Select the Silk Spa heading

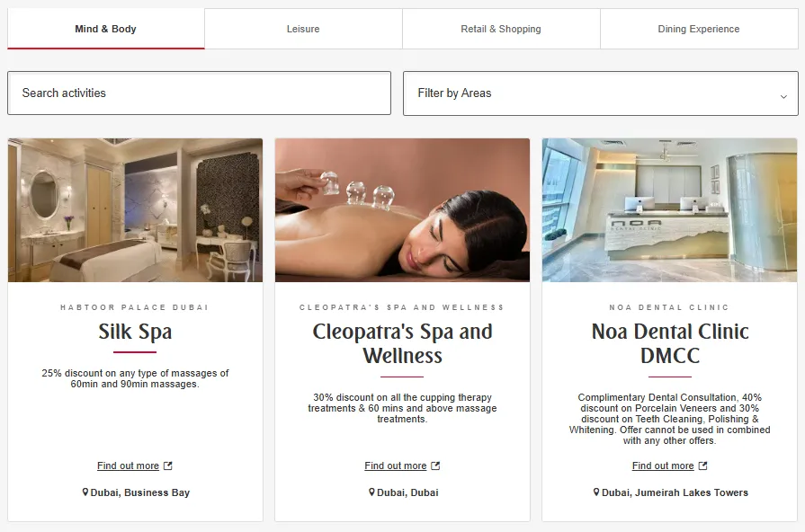click(x=135, y=332)
